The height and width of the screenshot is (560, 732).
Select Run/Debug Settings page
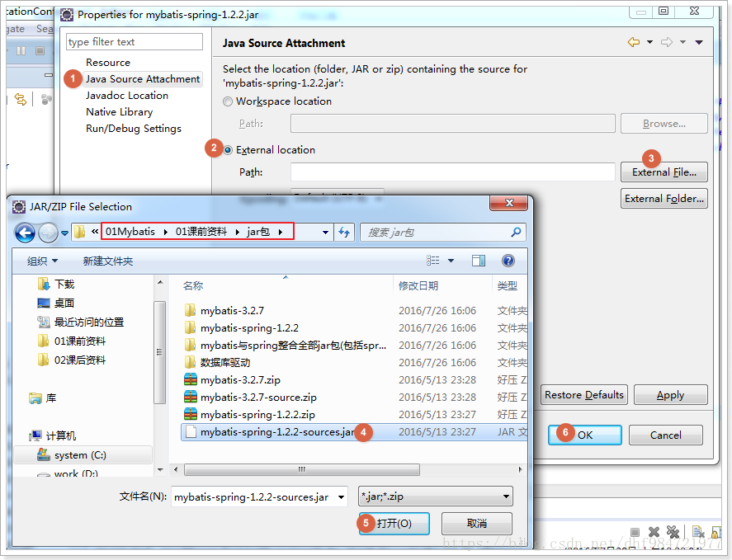(x=134, y=129)
